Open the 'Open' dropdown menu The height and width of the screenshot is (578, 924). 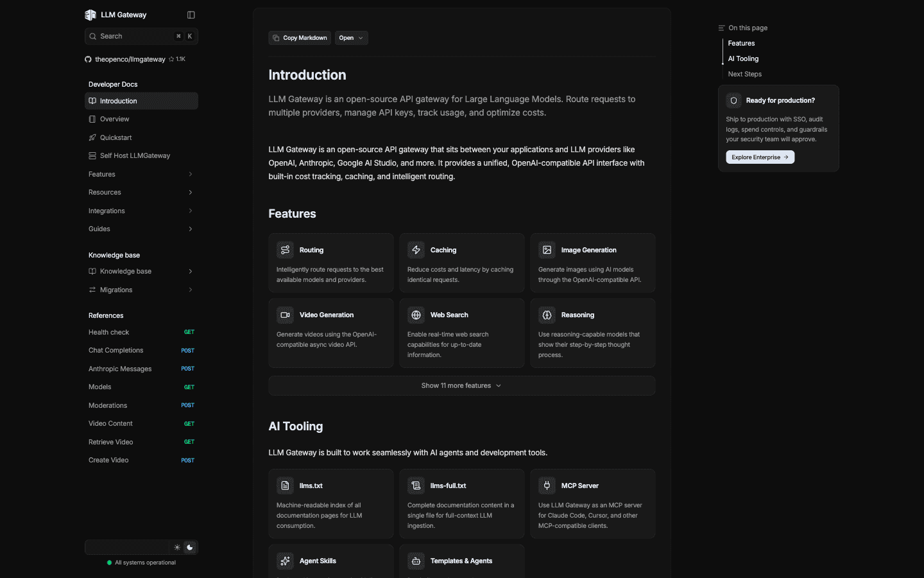tap(352, 38)
